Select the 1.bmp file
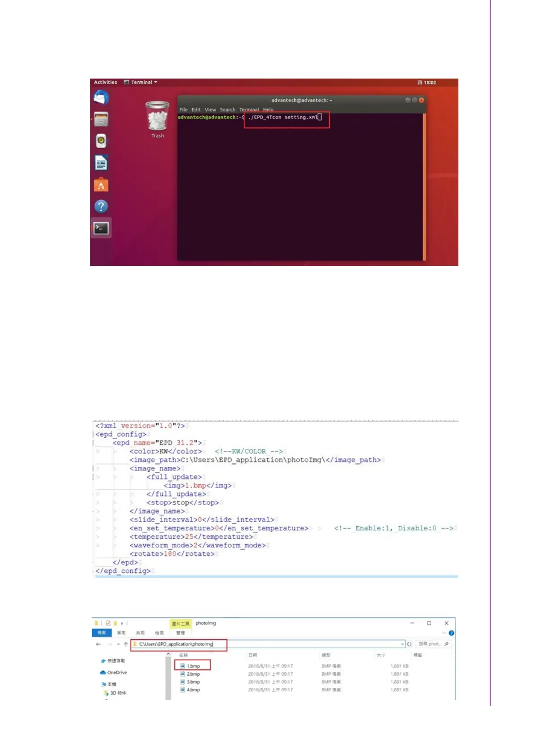535x756 pixels. pos(193,666)
